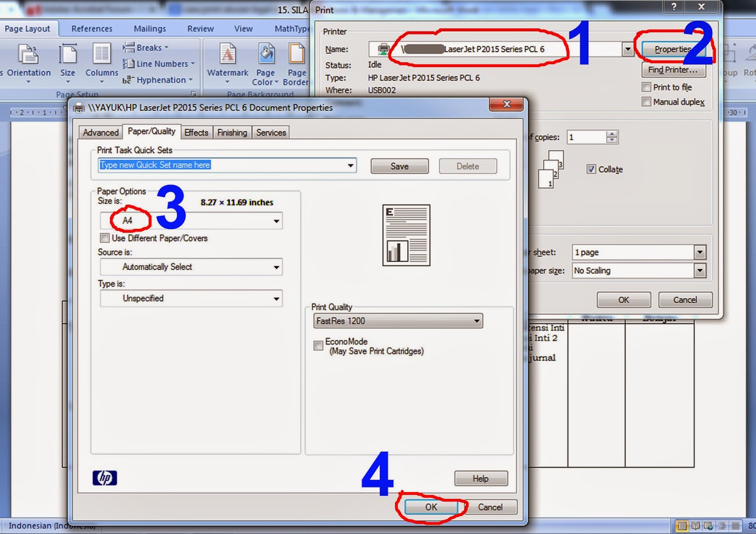Expand the No Scaling paper size dropdown
756x534 pixels.
700,271
